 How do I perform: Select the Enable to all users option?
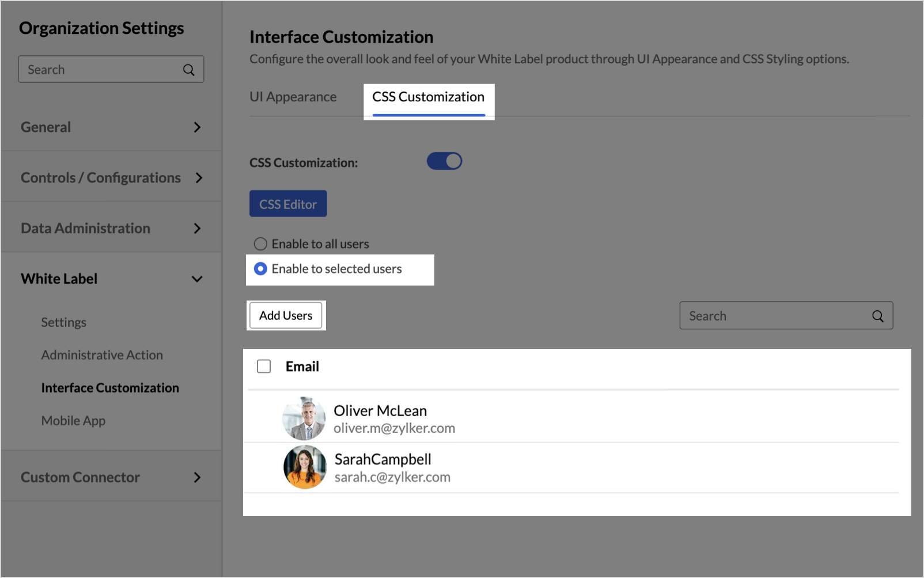click(x=261, y=244)
